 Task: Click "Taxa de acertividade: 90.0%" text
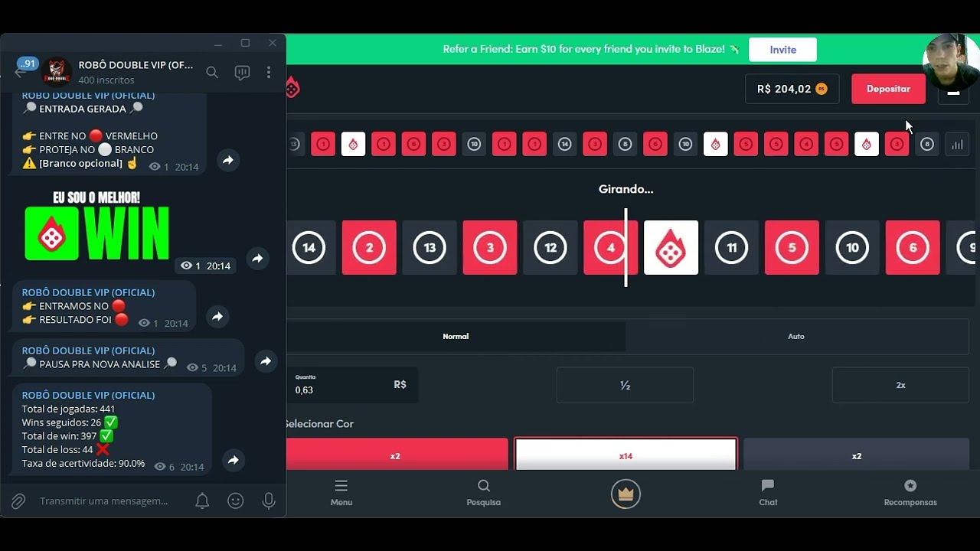[83, 464]
